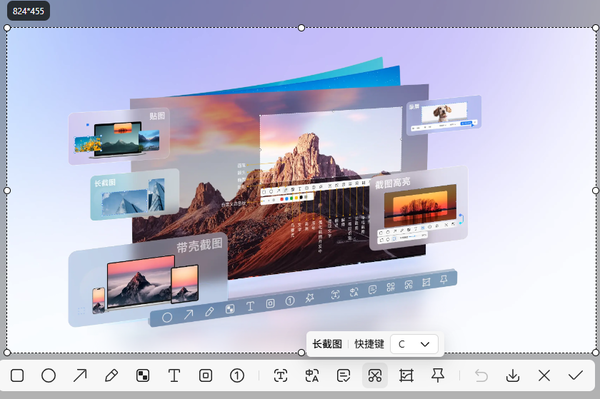Save screenshot with download icon

[x=513, y=375]
